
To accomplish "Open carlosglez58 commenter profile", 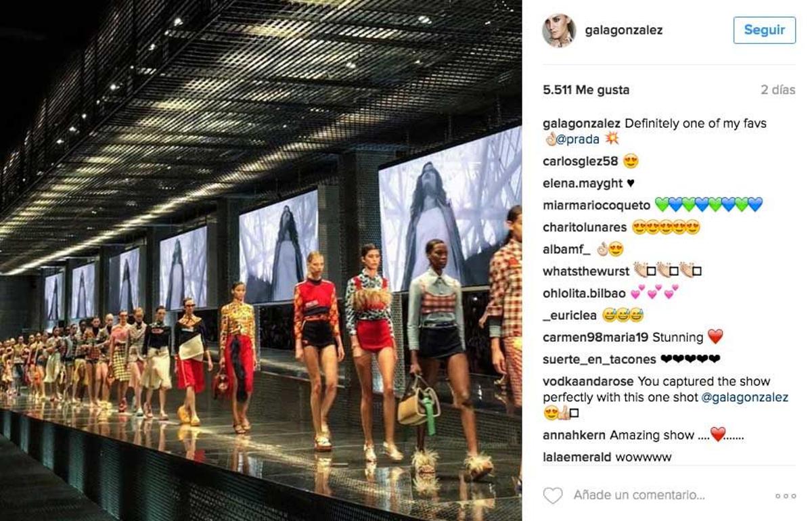I will [581, 161].
